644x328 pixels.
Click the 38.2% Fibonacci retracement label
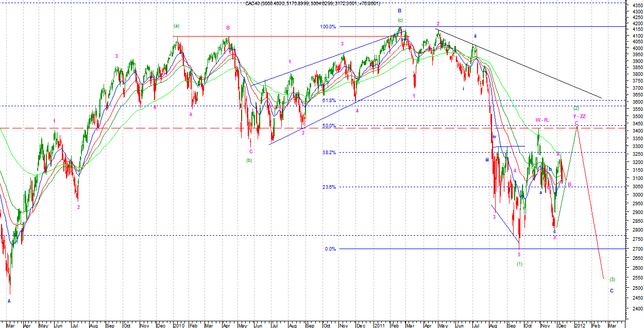(328, 153)
